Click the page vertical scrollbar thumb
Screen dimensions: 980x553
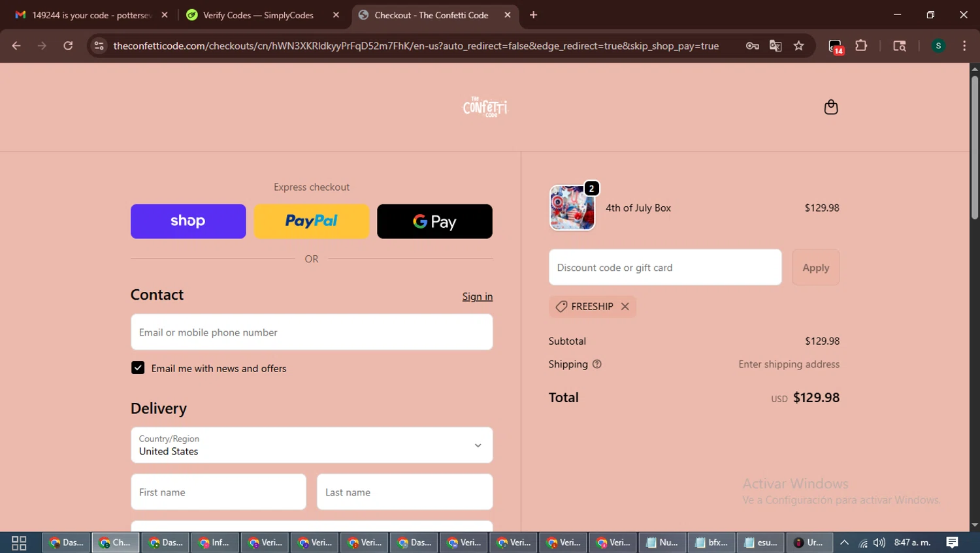point(974,147)
